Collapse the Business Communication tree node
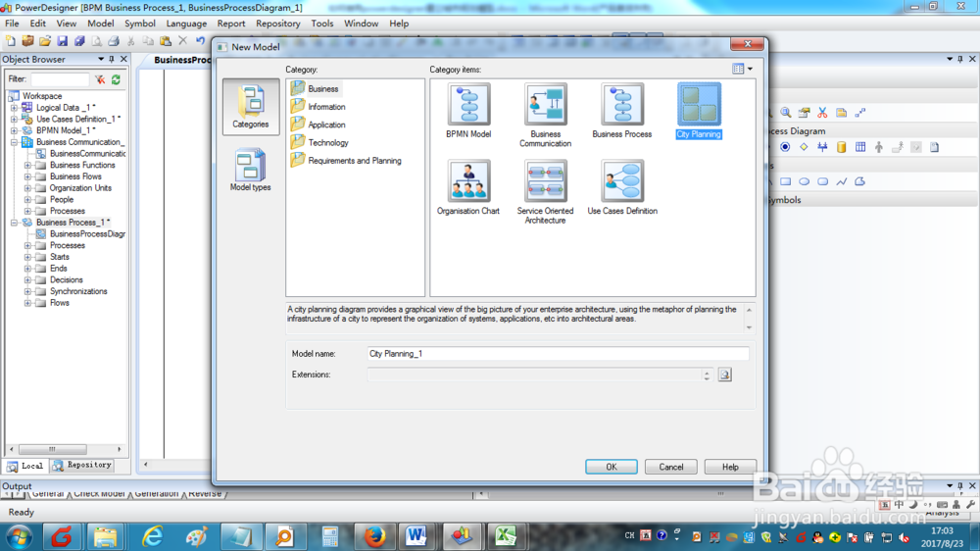Image resolution: width=980 pixels, height=551 pixels. (x=14, y=142)
